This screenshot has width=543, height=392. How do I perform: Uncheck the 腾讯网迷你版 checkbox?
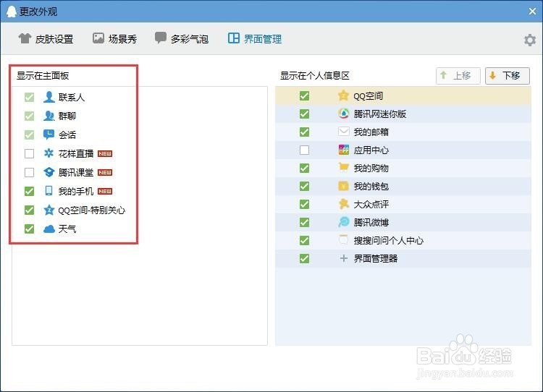(x=304, y=114)
